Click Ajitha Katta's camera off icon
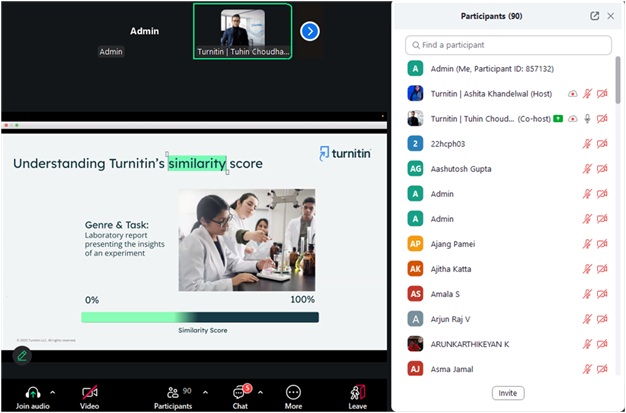Image resolution: width=626 pixels, height=413 pixels. [x=602, y=269]
